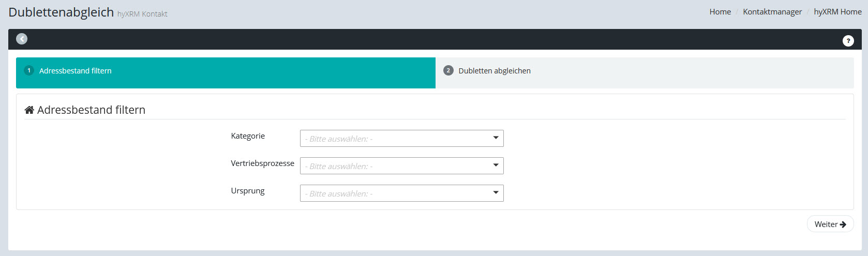The image size is (868, 256).
Task: Switch to Dubletten abgleichen step tab
Action: click(494, 71)
